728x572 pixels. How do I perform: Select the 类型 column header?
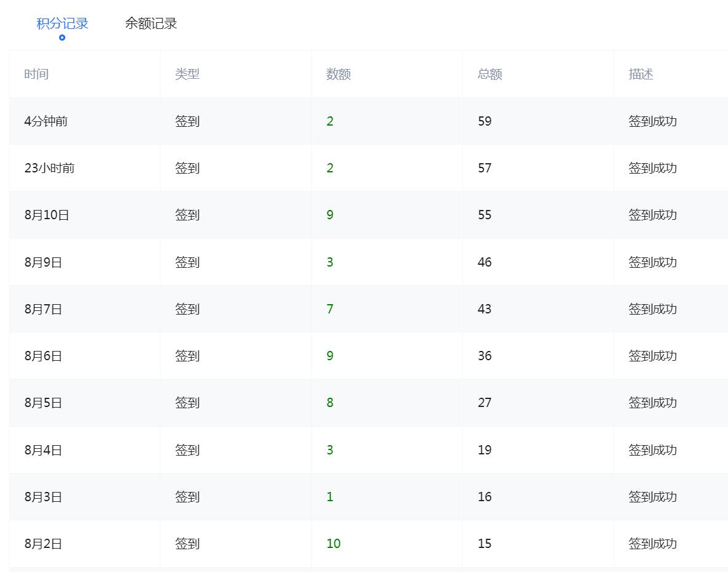coord(187,74)
